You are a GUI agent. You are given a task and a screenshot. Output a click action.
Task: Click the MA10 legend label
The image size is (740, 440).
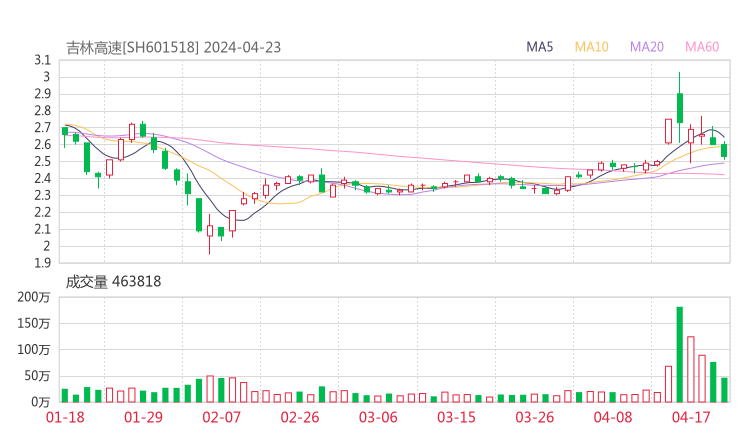point(591,47)
